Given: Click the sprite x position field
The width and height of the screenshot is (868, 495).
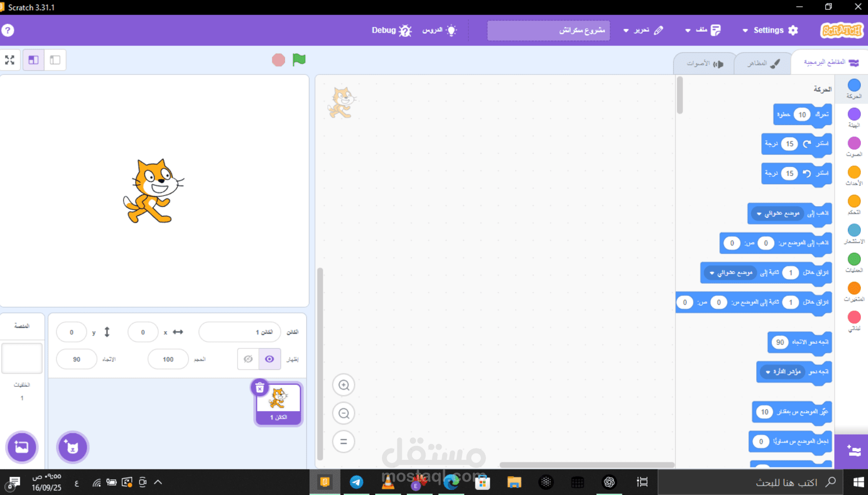Looking at the screenshot, I should point(143,332).
